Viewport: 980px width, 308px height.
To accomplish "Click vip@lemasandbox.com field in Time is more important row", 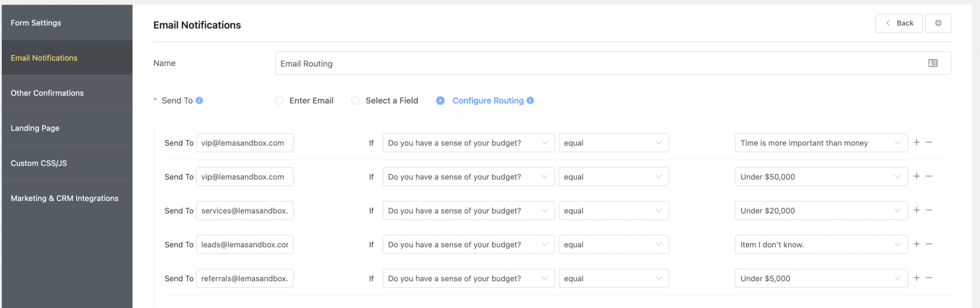I will coord(245,143).
